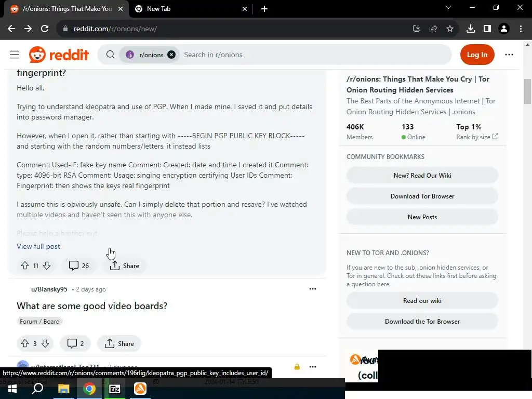Open the orange Avast icon in taskbar

(140, 389)
